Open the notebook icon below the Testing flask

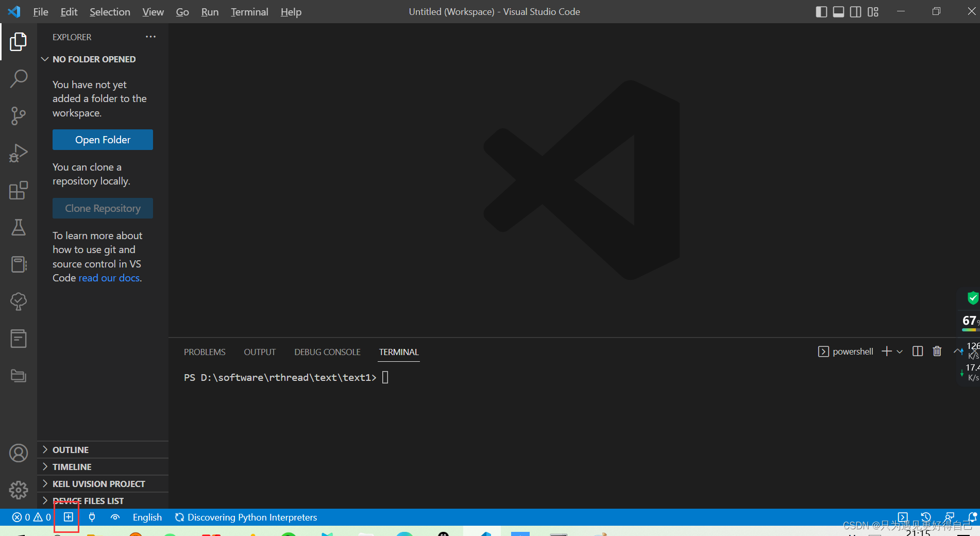19,264
